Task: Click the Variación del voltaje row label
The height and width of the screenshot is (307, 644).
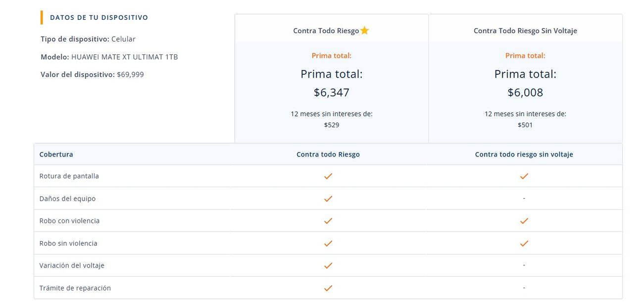Action: pos(72,265)
